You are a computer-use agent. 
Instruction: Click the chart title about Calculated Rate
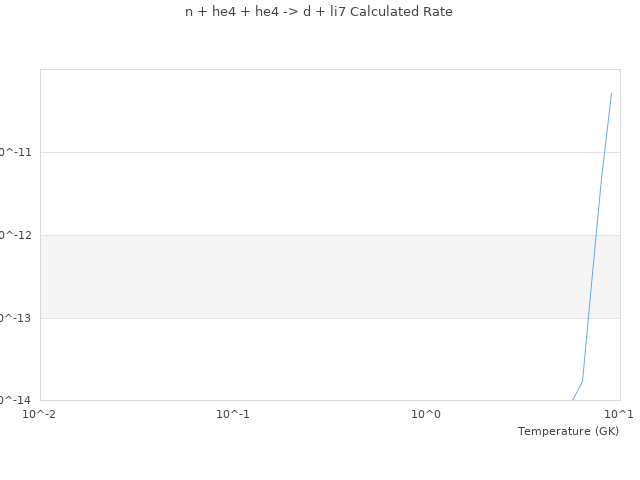coord(319,12)
